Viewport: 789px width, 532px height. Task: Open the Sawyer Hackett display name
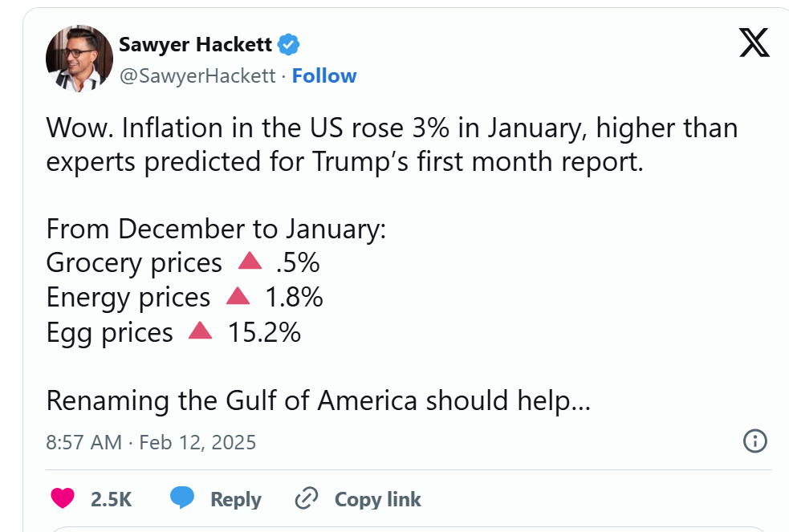point(195,45)
